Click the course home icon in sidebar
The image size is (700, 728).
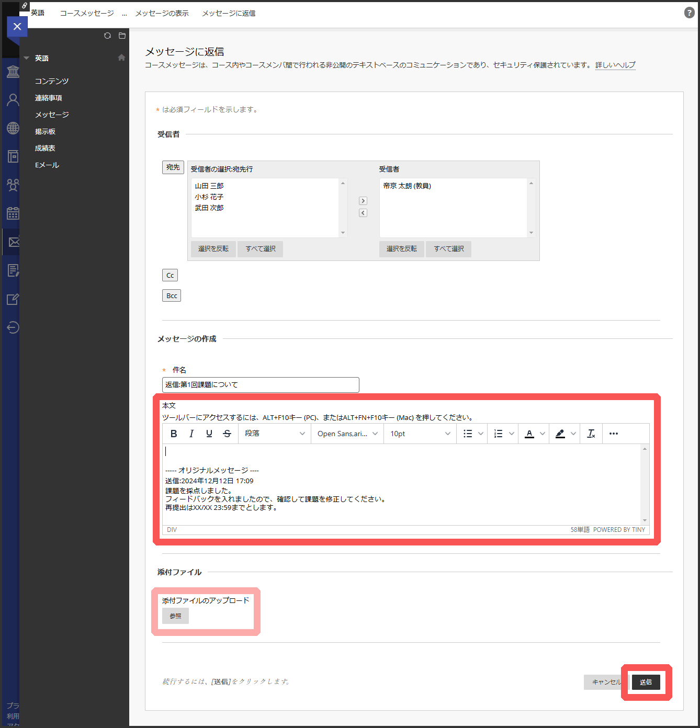tap(121, 58)
